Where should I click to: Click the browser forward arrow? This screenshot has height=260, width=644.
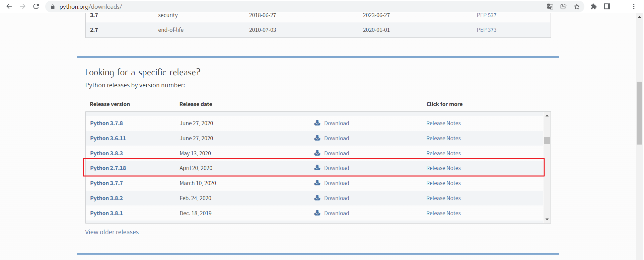[22, 6]
